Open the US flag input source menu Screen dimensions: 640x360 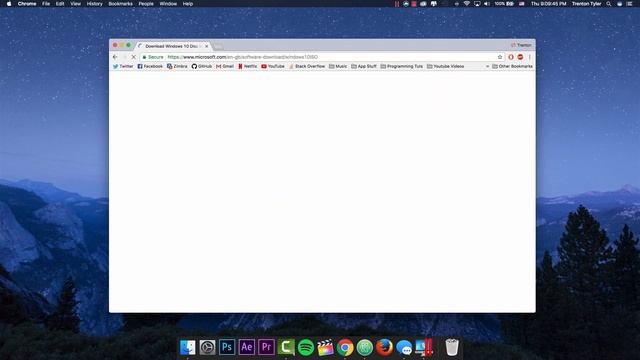tap(522, 4)
